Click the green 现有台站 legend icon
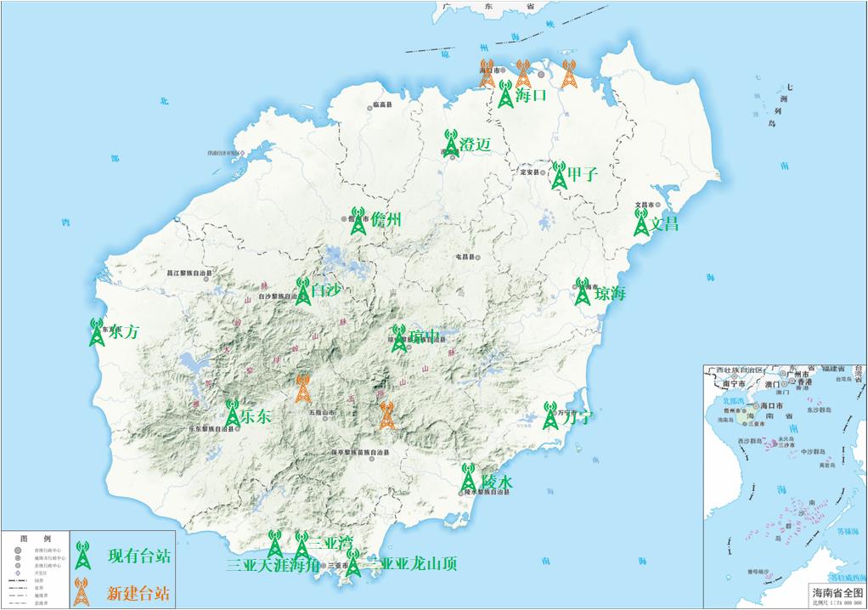The width and height of the screenshot is (868, 610). pyautogui.click(x=82, y=556)
